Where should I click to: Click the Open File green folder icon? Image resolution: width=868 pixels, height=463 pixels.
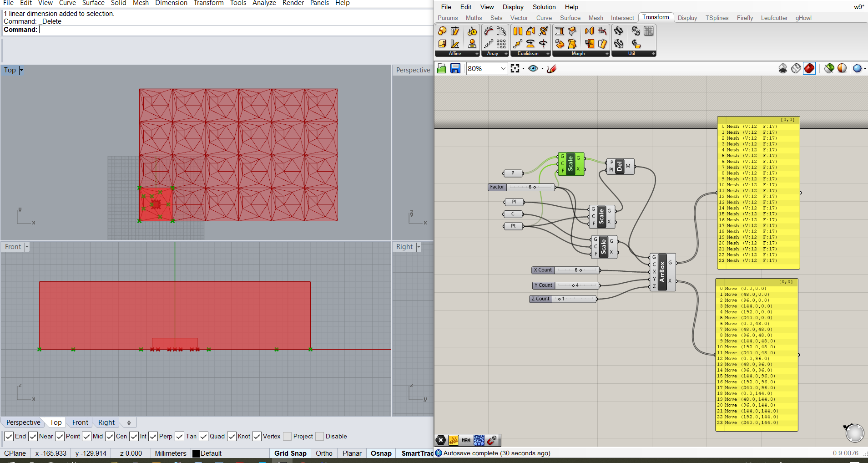[441, 68]
